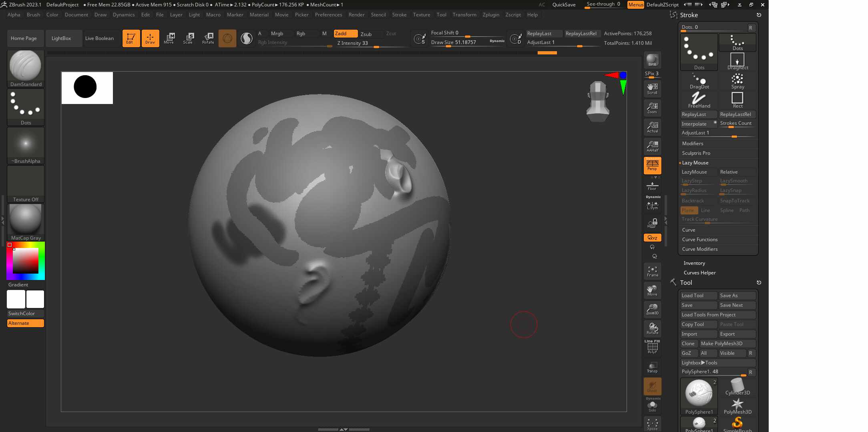Open the Preferences menu
868x432 pixels.
click(328, 15)
